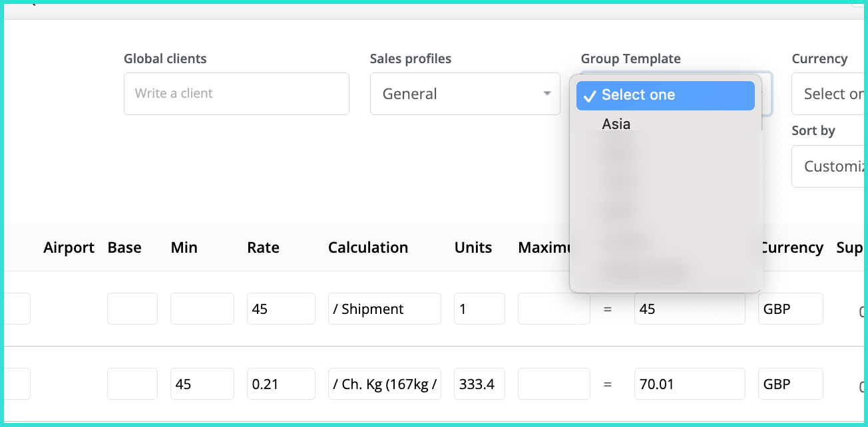868x427 pixels.
Task: Open the Sales profiles dropdown arrow
Action: click(546, 94)
